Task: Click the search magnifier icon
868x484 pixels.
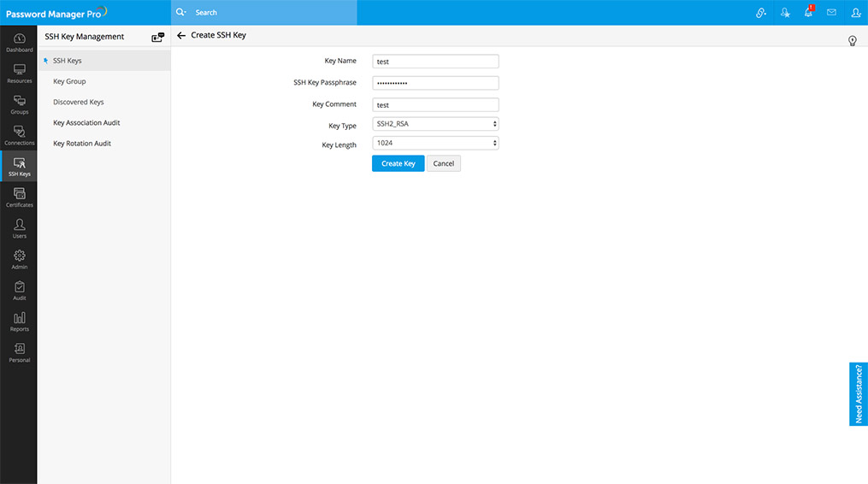Action: point(180,12)
